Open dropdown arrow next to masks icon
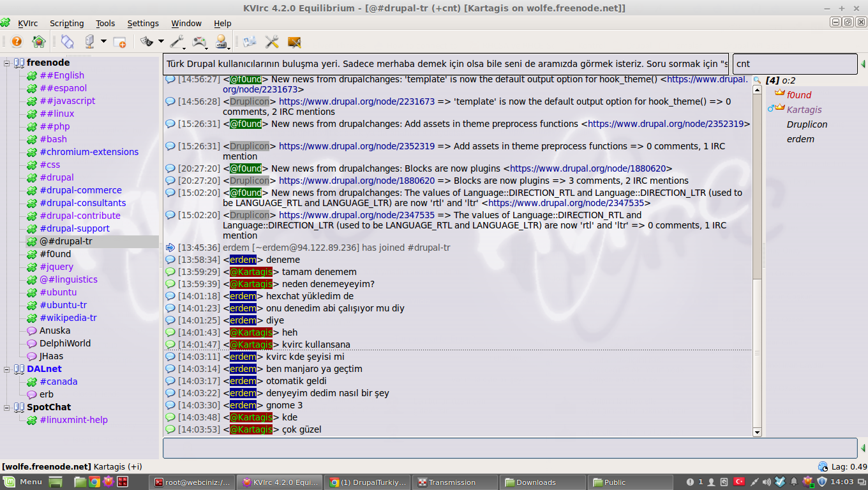Viewport: 868px width, 490px height. [161, 42]
